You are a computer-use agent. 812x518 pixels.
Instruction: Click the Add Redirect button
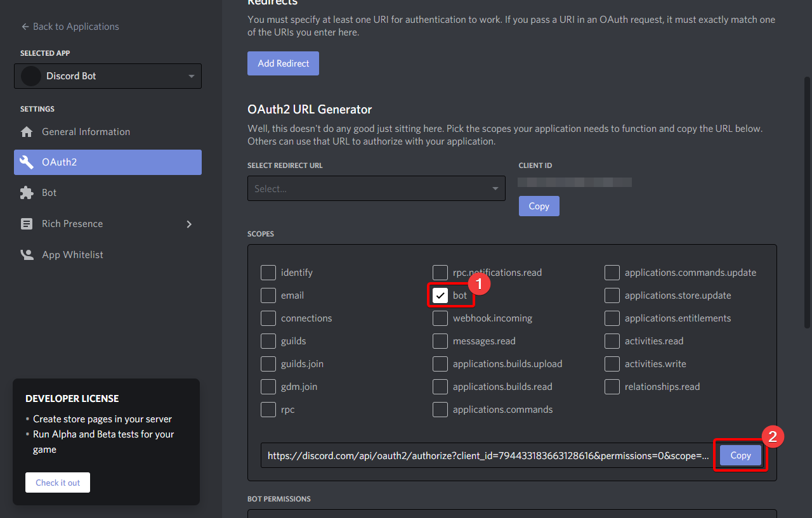[283, 63]
